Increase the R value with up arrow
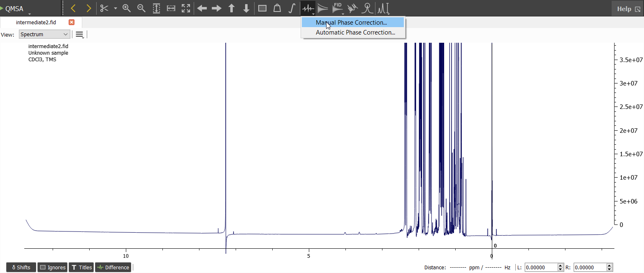644x273 pixels. coord(610,266)
